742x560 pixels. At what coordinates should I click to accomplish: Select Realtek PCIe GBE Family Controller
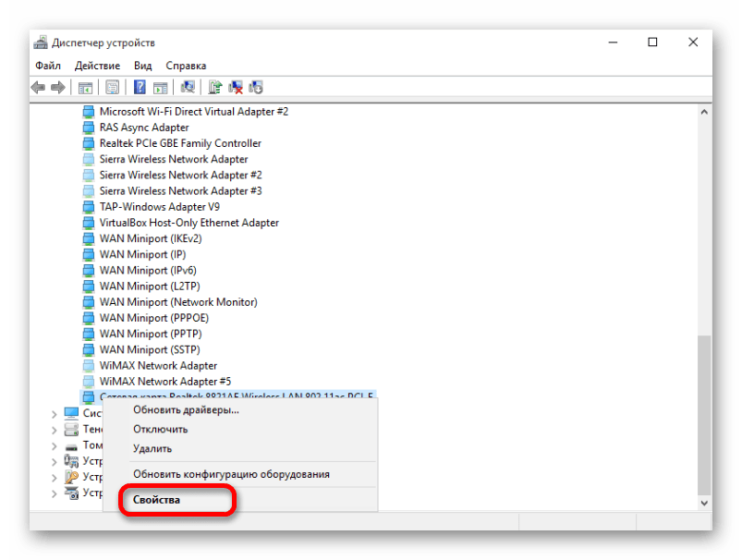point(180,143)
